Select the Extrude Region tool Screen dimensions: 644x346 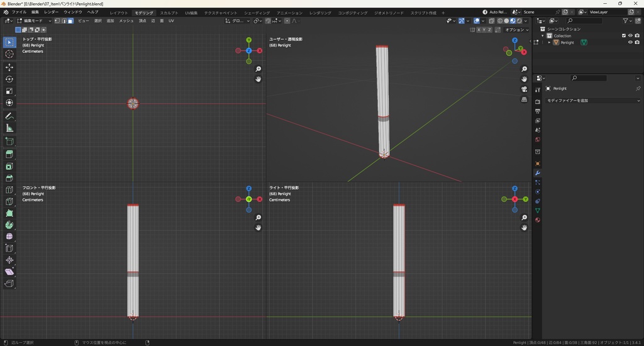[9, 155]
